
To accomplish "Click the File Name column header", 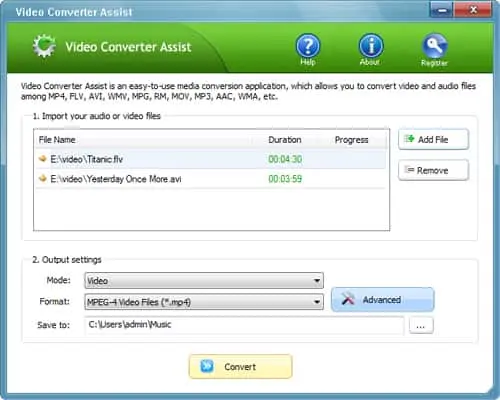I will [x=57, y=140].
